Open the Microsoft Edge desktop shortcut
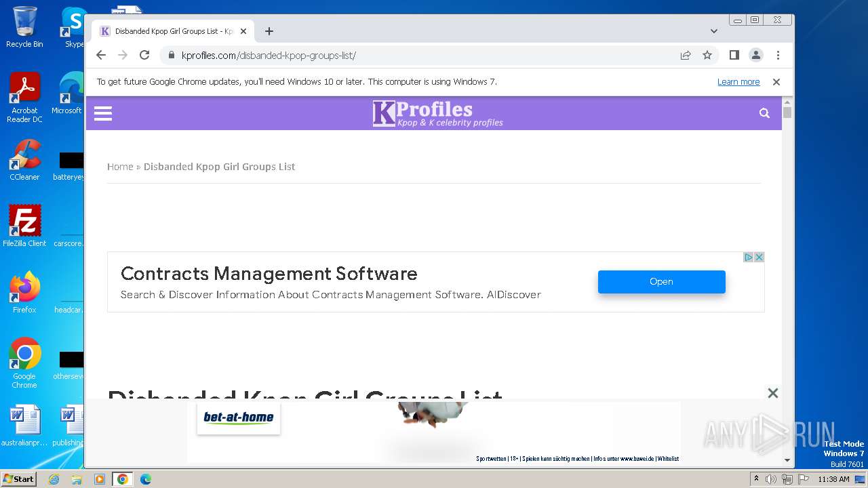The image size is (868, 488). coord(68,94)
